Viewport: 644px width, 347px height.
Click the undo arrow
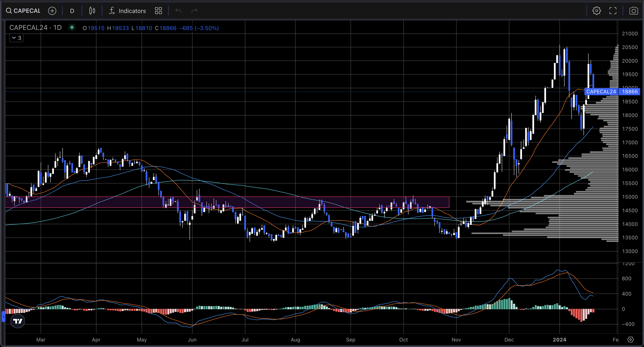(178, 11)
